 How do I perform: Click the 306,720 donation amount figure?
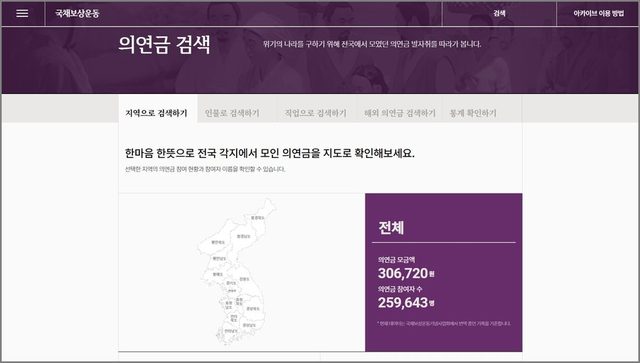click(403, 273)
